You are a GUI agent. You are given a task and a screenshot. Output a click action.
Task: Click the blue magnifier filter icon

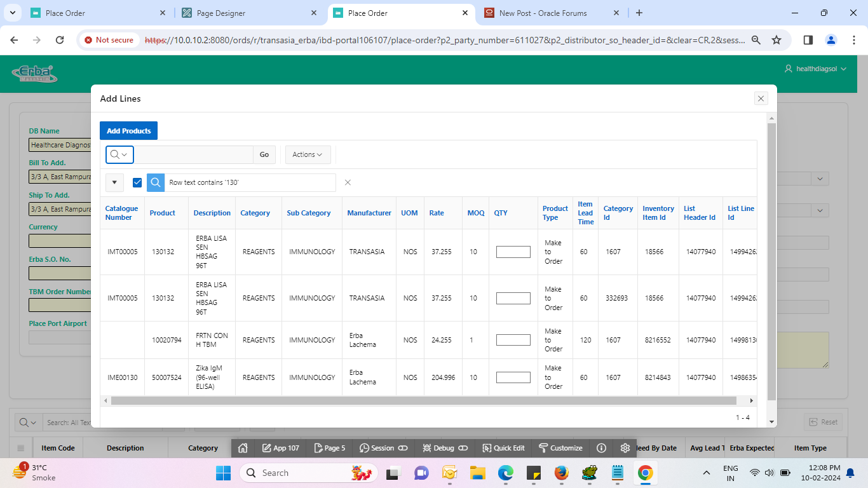156,182
